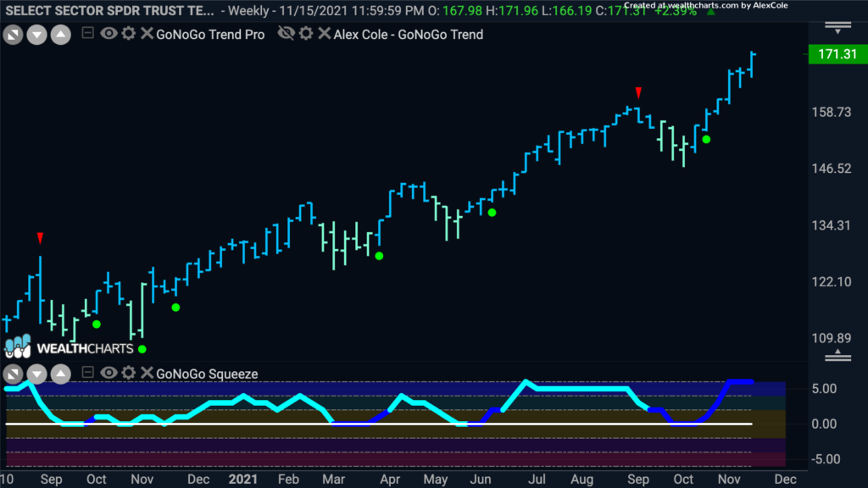This screenshot has height=488, width=868.
Task: Select the green signal dot at late November 2020
Action: (175, 308)
